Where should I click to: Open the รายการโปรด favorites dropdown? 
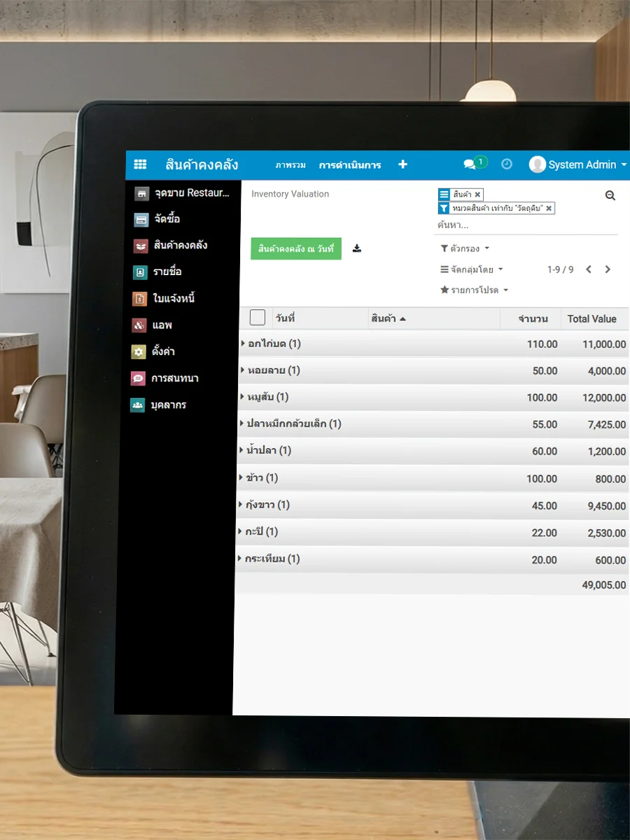pos(474,290)
